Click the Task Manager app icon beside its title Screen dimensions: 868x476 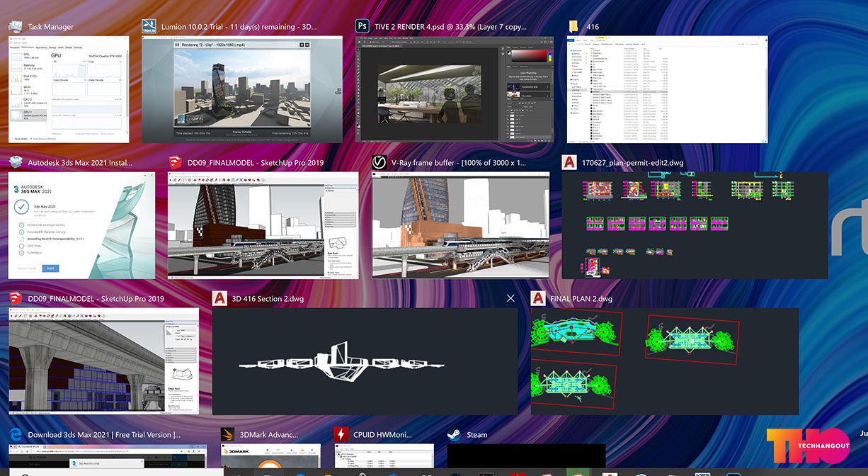coord(16,27)
